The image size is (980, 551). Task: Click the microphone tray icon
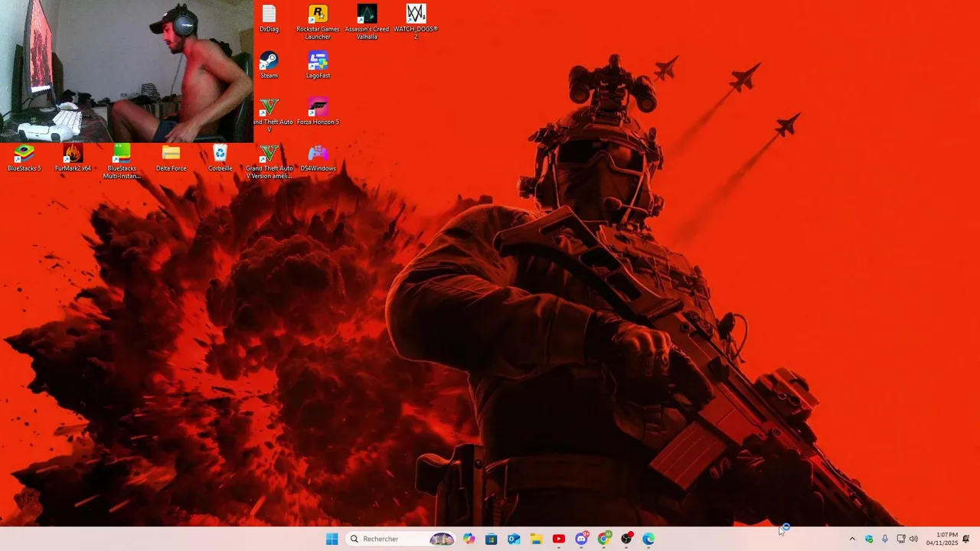(x=885, y=539)
